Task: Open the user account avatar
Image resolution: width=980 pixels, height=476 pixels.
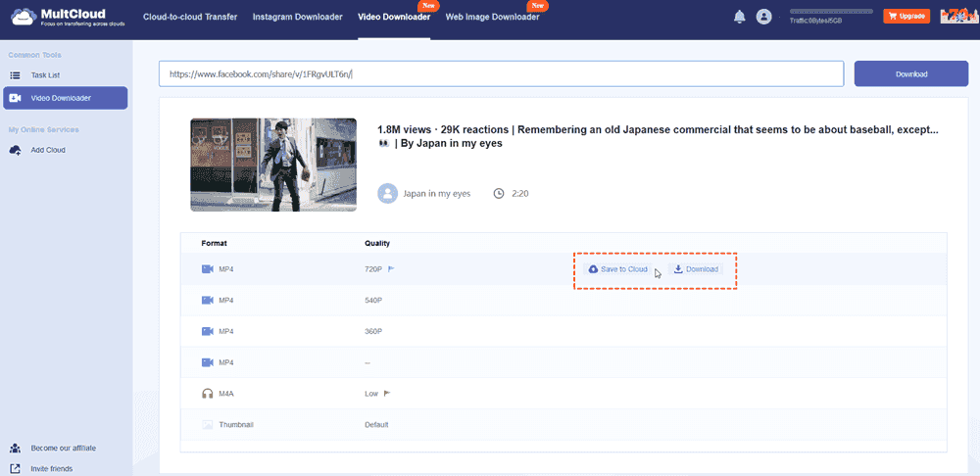Action: click(763, 17)
